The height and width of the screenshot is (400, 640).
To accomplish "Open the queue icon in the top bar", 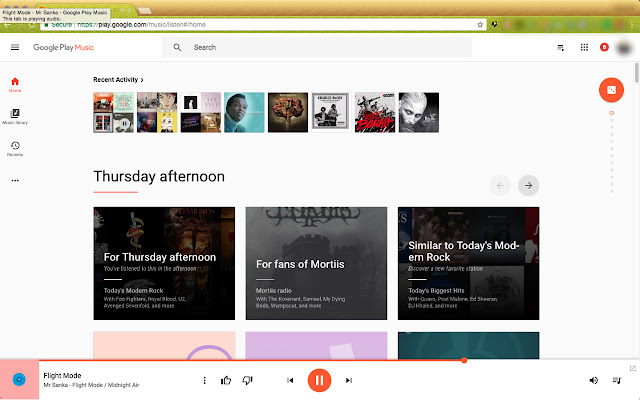I will [561, 48].
